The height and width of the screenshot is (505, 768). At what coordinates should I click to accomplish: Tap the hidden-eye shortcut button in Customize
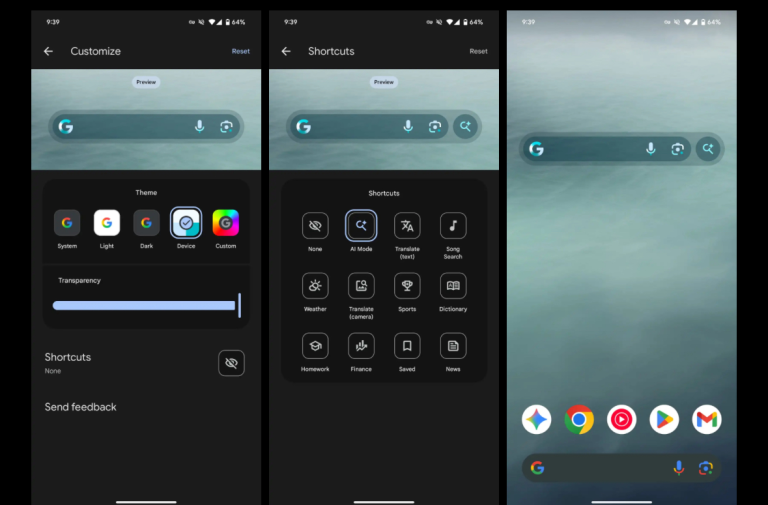coord(231,363)
